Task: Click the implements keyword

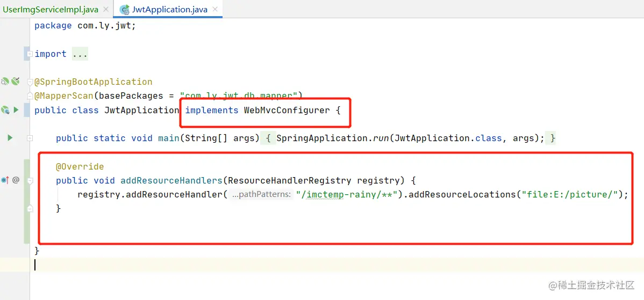Action: point(211,110)
